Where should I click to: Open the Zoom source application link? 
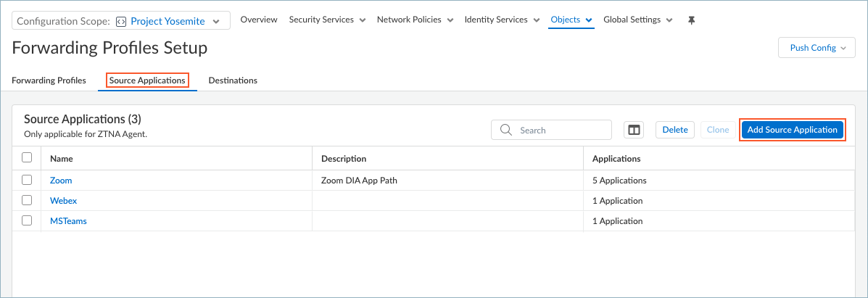click(x=61, y=180)
